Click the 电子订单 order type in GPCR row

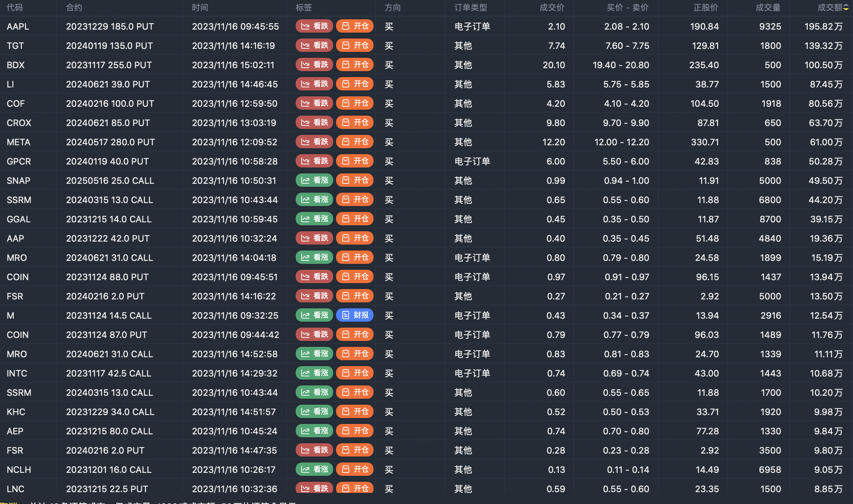point(472,161)
